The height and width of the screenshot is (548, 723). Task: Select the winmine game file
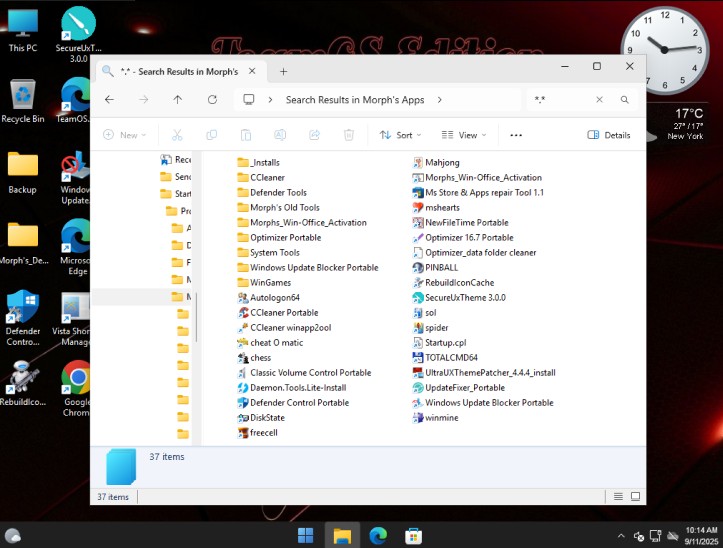(436, 417)
